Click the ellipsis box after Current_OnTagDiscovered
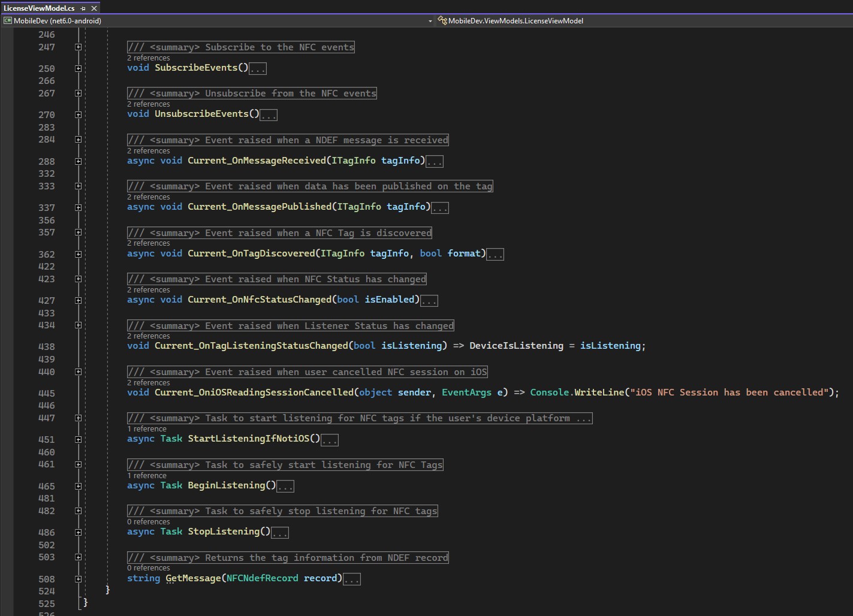Viewport: 853px width, 616px height. pyautogui.click(x=495, y=254)
